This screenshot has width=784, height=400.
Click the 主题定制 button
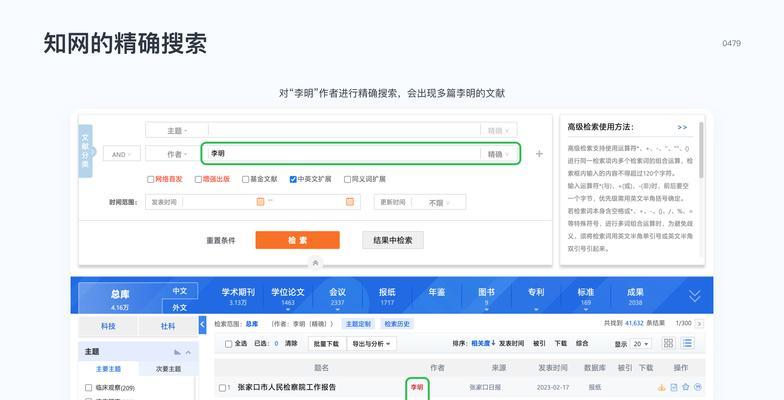[358, 324]
